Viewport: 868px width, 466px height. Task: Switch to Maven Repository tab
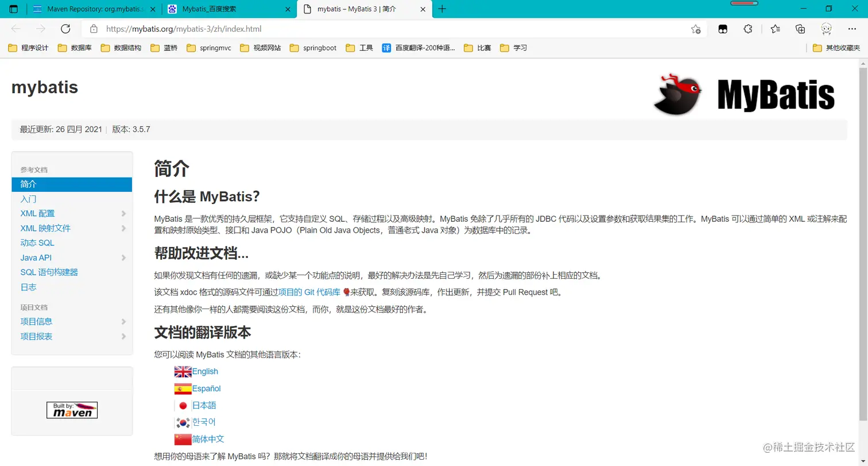pos(94,9)
